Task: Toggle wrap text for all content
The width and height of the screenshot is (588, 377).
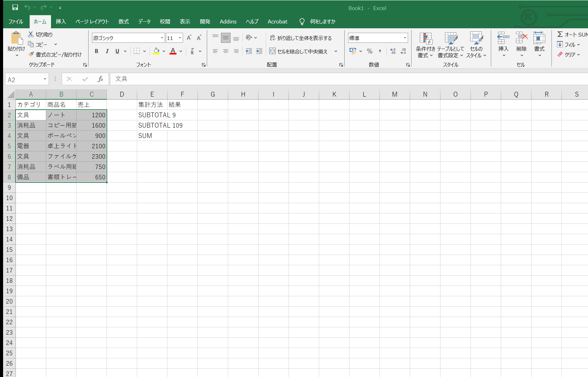Action: 301,38
